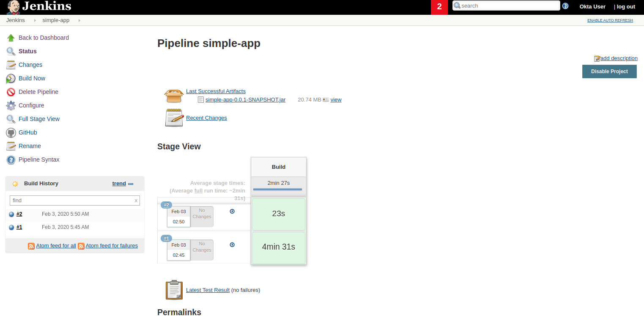Click the build #2 stage cell showing 23s
Image resolution: width=644 pixels, height=316 pixels.
278,214
